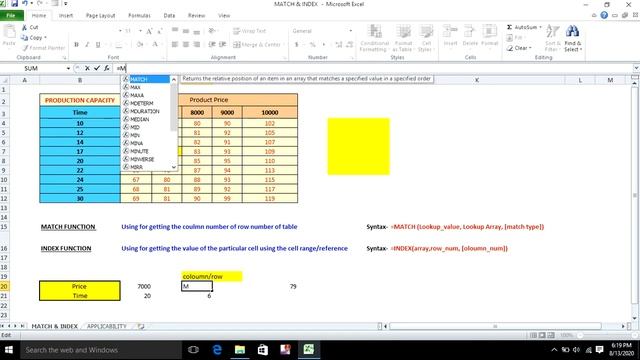Screen dimensions: 640x360
Task: Open the Name Box dropdown arrow
Action: [68, 68]
